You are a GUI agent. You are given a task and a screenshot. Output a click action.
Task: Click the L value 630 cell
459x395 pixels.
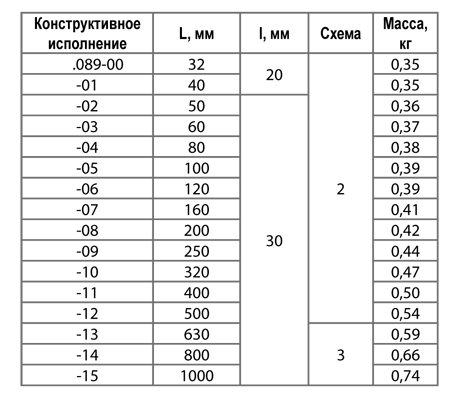(x=197, y=334)
